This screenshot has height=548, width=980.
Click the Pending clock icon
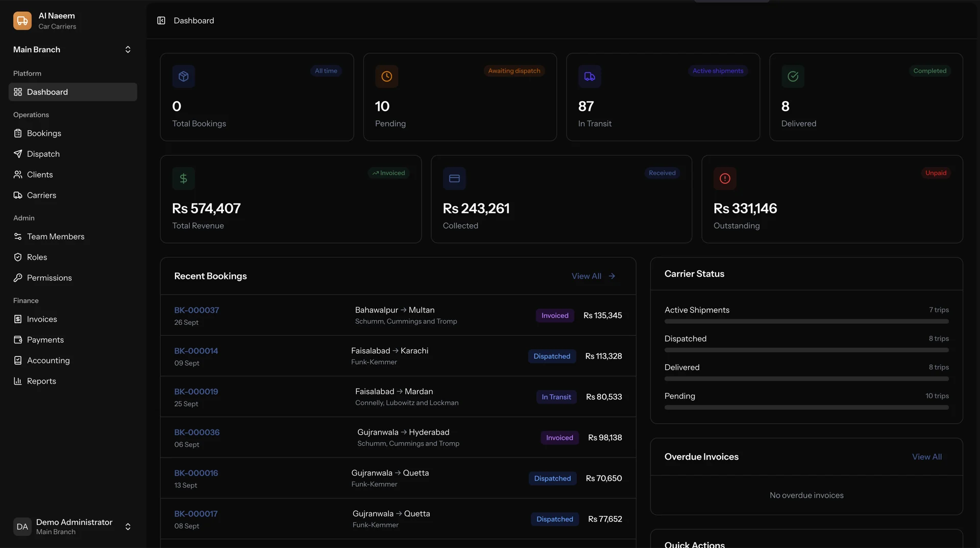click(386, 76)
